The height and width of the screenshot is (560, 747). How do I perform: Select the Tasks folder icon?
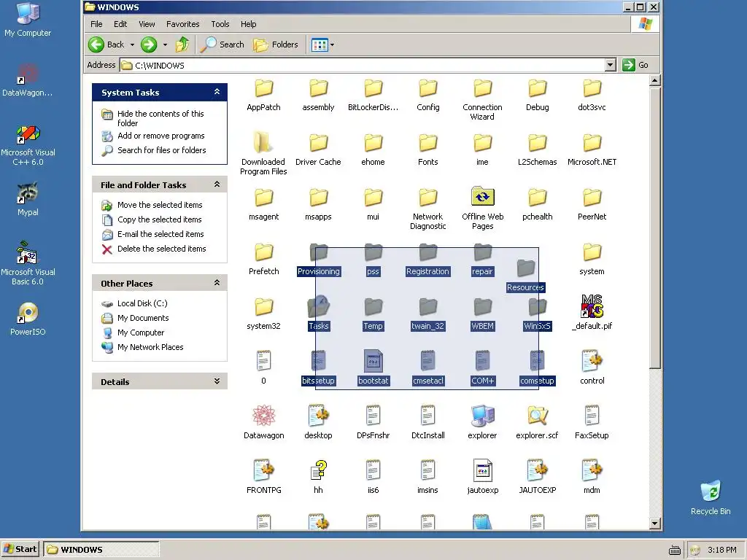(318, 307)
